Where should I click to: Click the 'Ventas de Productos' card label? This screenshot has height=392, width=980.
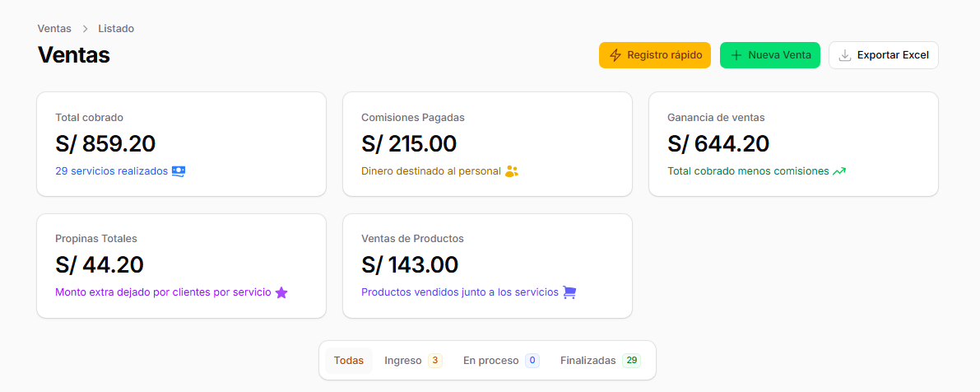click(x=412, y=238)
